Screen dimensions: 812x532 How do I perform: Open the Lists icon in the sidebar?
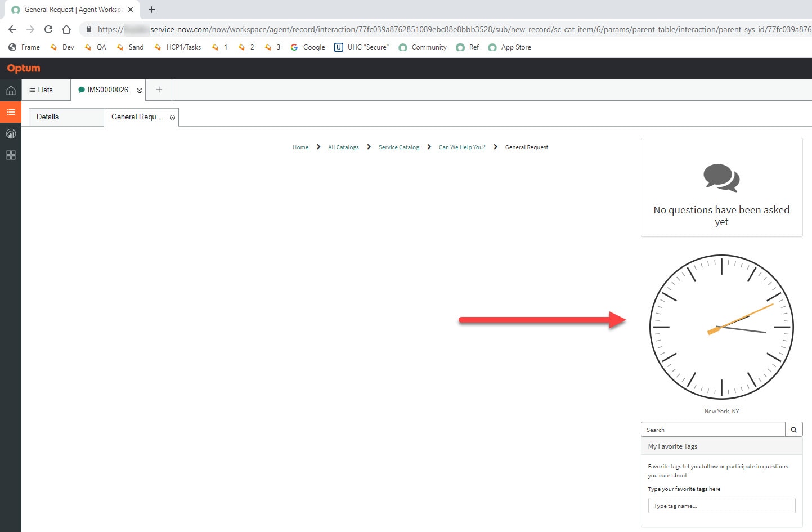[x=11, y=112]
